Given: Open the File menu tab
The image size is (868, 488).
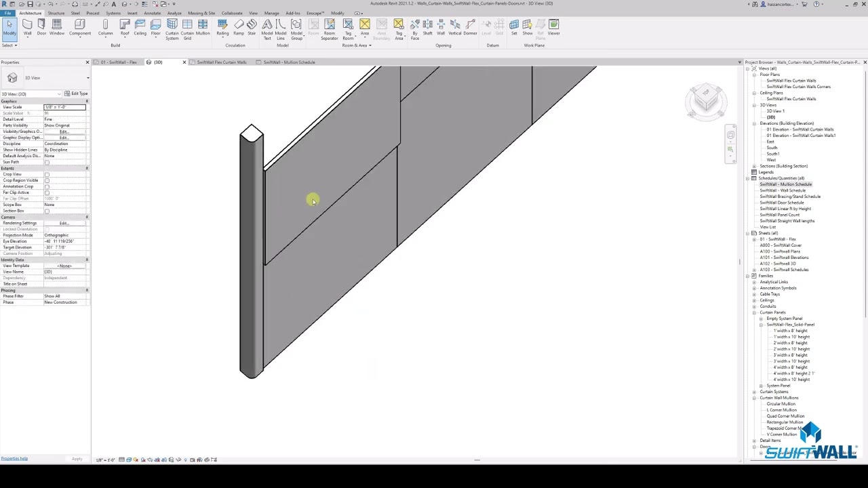Looking at the screenshot, I should [7, 13].
